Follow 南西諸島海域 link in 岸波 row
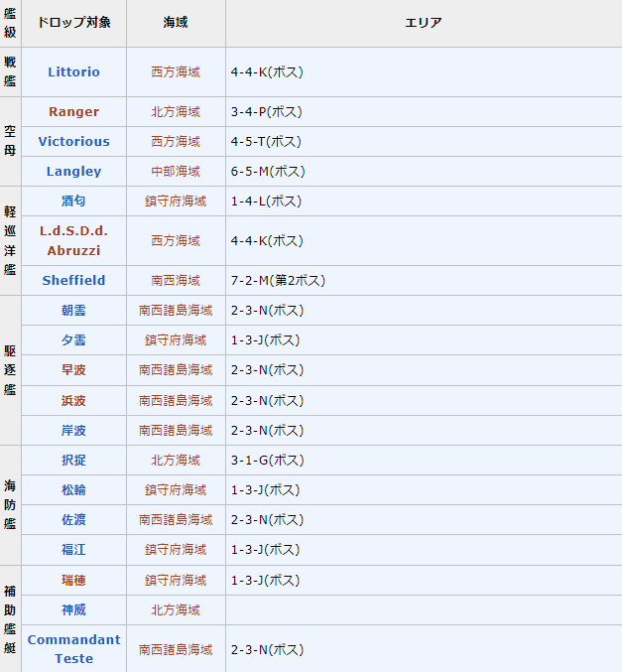Image resolution: width=622 pixels, height=672 pixels. coord(176,430)
